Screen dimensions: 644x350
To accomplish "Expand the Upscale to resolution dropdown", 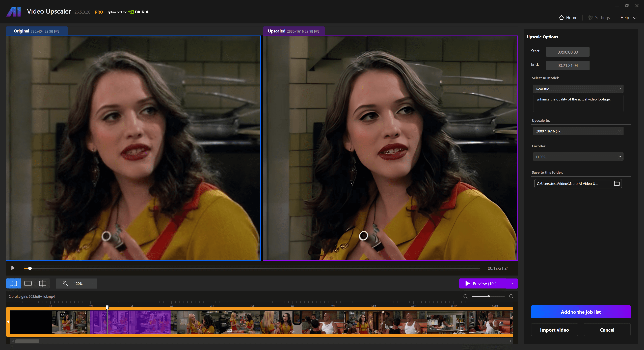I will (578, 131).
